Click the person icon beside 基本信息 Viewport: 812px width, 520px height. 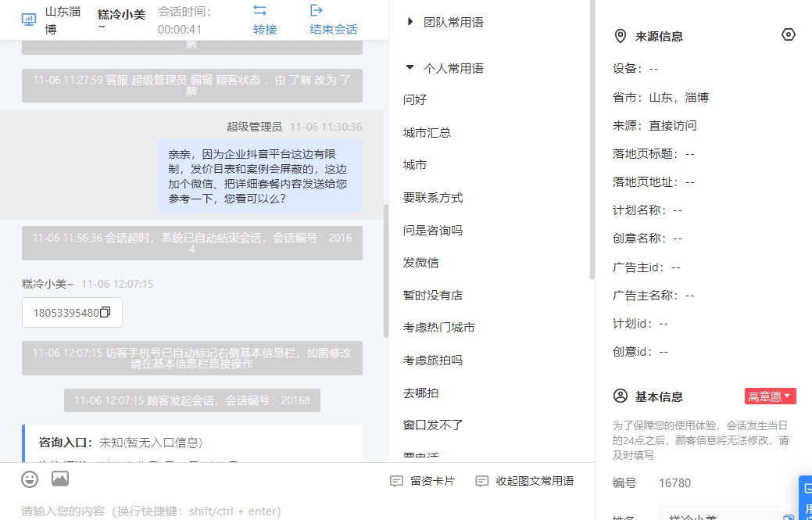pyautogui.click(x=620, y=396)
